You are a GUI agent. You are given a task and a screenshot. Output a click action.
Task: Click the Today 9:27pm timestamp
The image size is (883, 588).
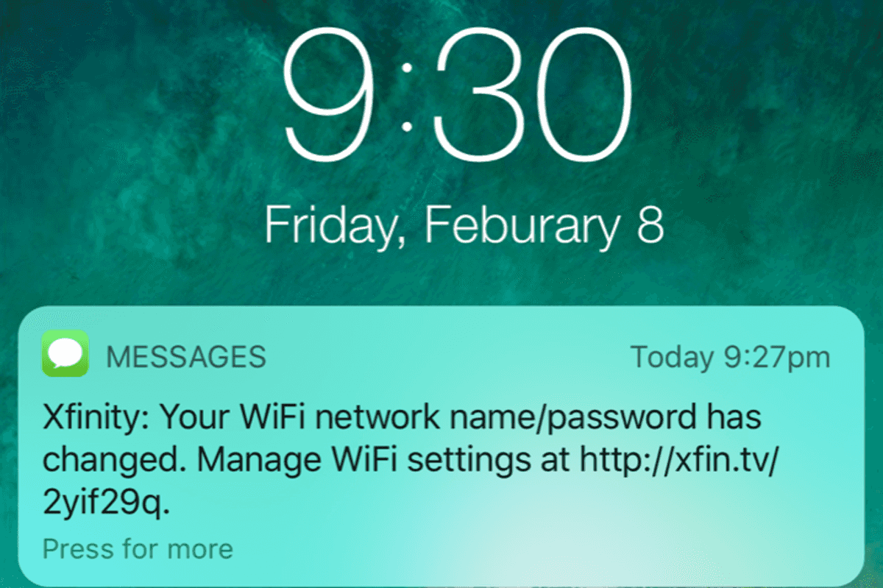[731, 358]
